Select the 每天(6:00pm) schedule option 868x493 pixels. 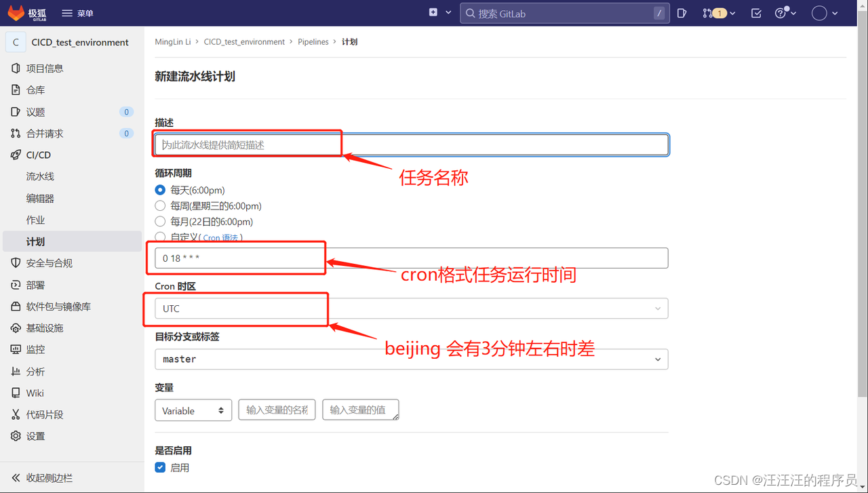pos(160,190)
